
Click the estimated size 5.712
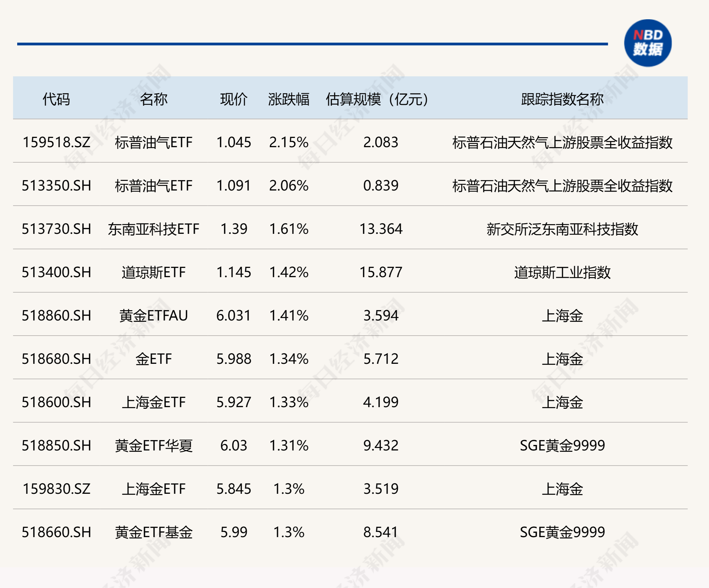[381, 359]
